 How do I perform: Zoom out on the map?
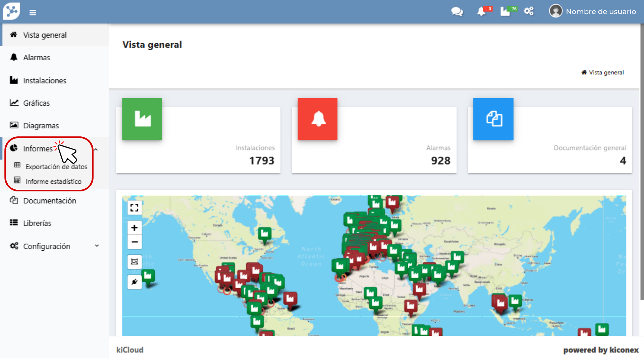tap(135, 242)
